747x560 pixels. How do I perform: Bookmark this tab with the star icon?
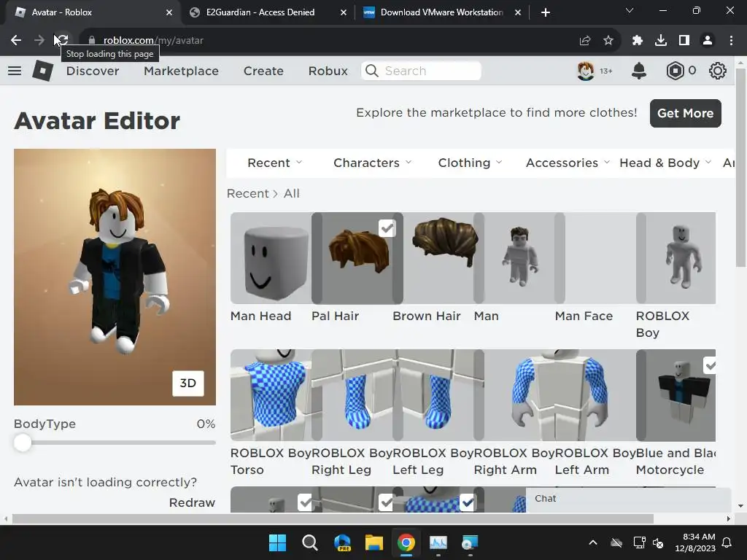(x=608, y=41)
